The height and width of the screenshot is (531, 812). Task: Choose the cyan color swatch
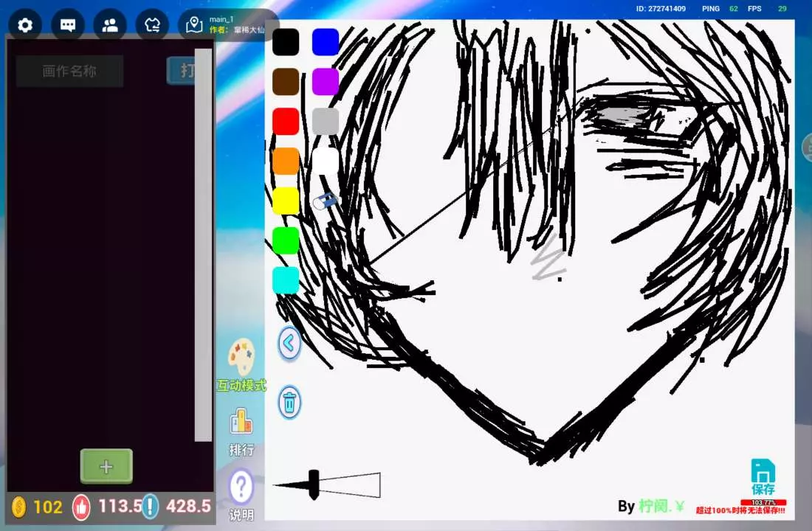click(x=286, y=280)
